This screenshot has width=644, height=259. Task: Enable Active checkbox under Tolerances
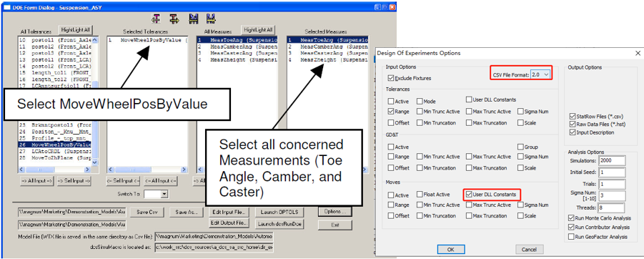[390, 102]
